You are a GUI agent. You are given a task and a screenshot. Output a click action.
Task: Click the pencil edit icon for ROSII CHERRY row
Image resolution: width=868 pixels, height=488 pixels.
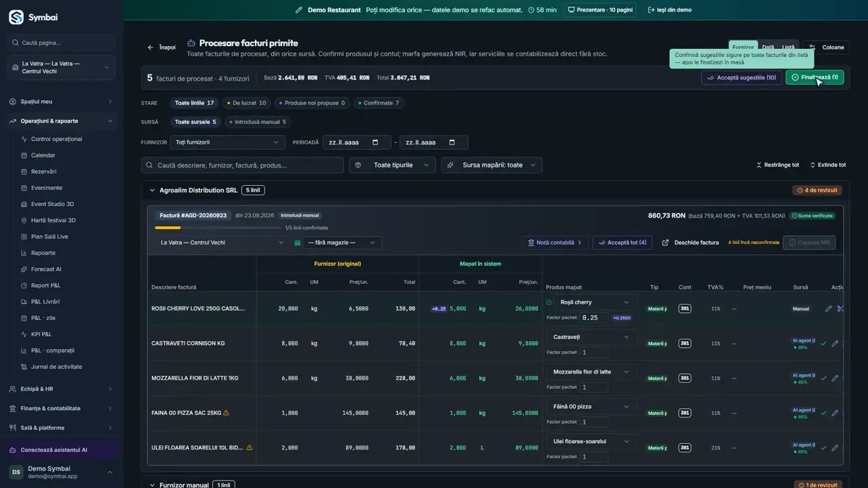point(829,308)
